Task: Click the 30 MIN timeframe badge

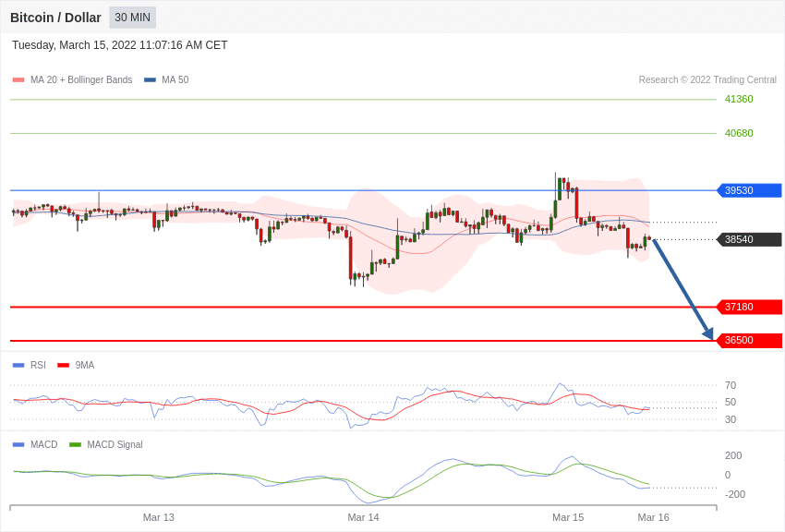Action: pyautogui.click(x=133, y=18)
